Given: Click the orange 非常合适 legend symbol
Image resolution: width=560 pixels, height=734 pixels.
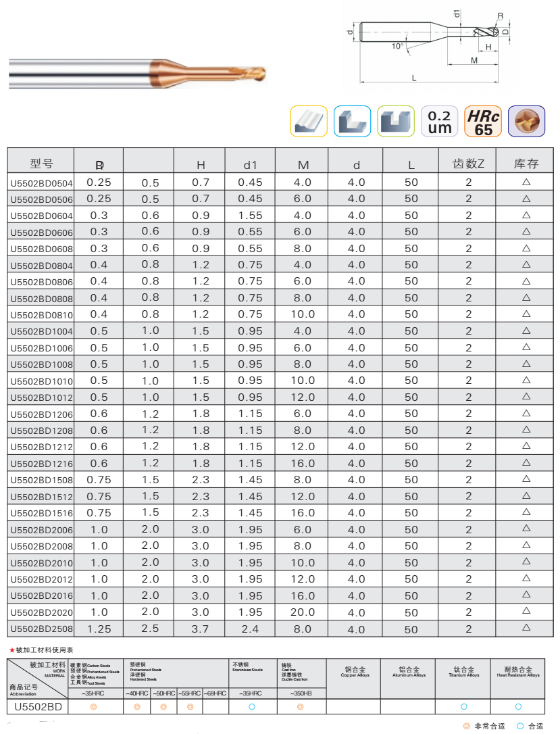Looking at the screenshot, I should tap(466, 726).
